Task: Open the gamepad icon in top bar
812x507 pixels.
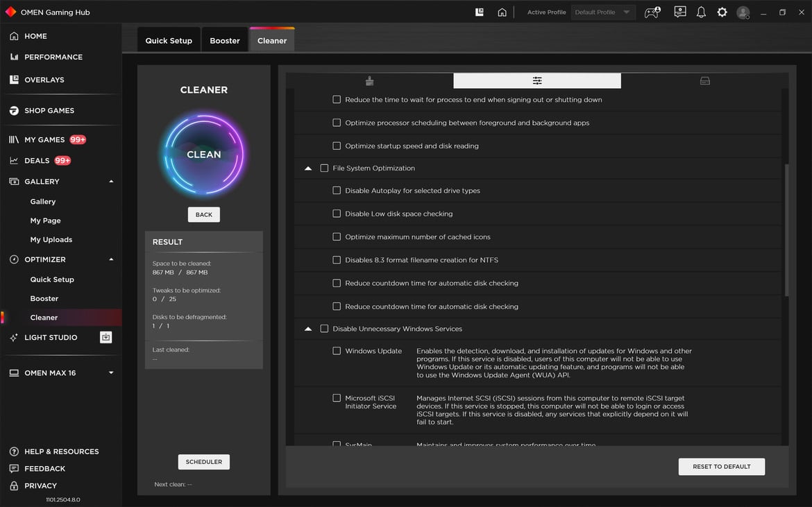Action: 652,12
